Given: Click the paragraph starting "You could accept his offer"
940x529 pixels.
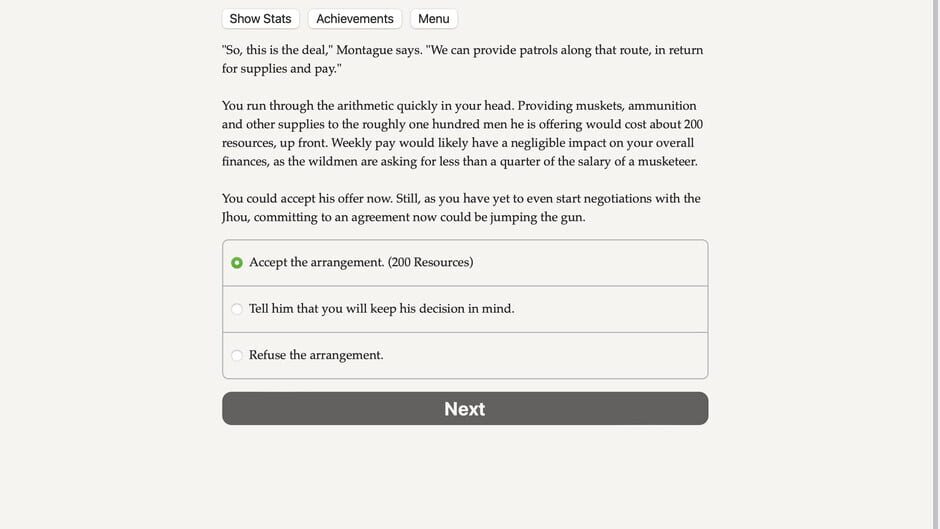Looking at the screenshot, I should 464,207.
